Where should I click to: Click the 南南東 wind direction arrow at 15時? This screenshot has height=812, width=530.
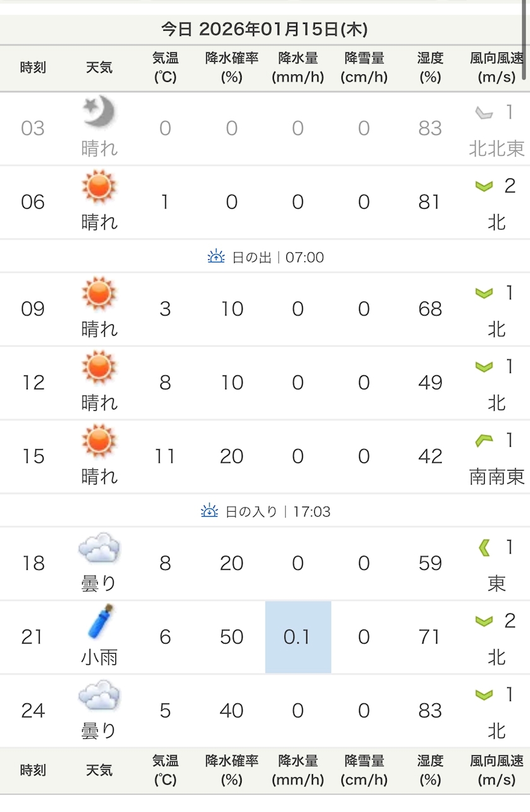tap(484, 441)
